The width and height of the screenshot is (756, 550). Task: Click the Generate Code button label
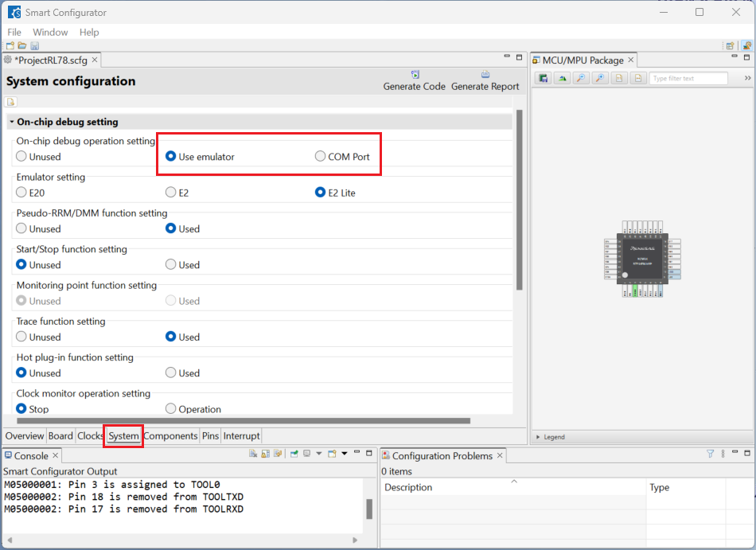point(414,87)
